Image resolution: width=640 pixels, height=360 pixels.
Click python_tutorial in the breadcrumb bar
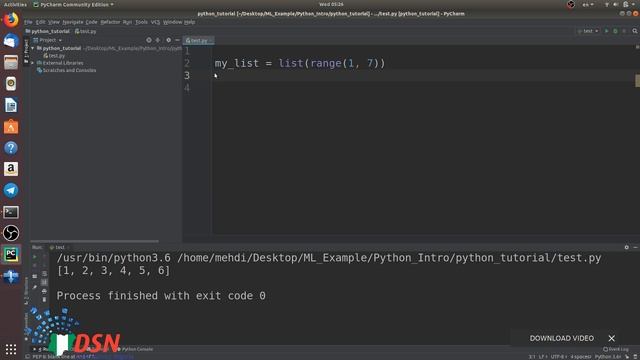coord(48,31)
